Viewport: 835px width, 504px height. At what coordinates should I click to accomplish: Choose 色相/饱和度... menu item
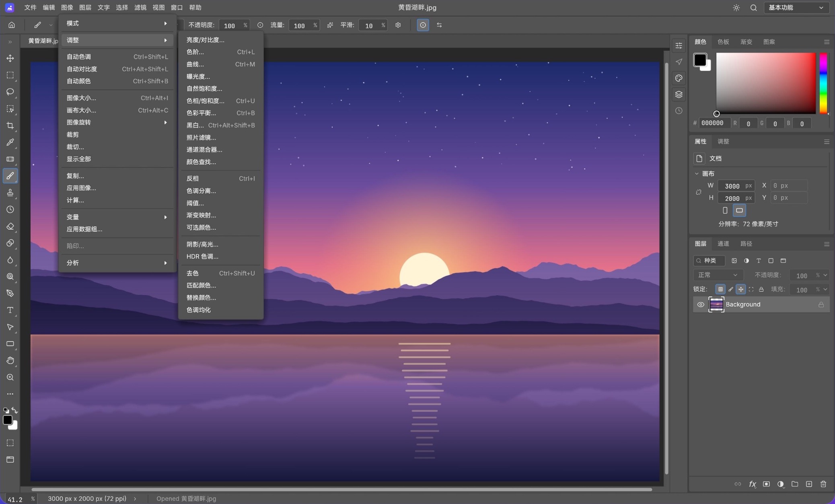point(220,101)
